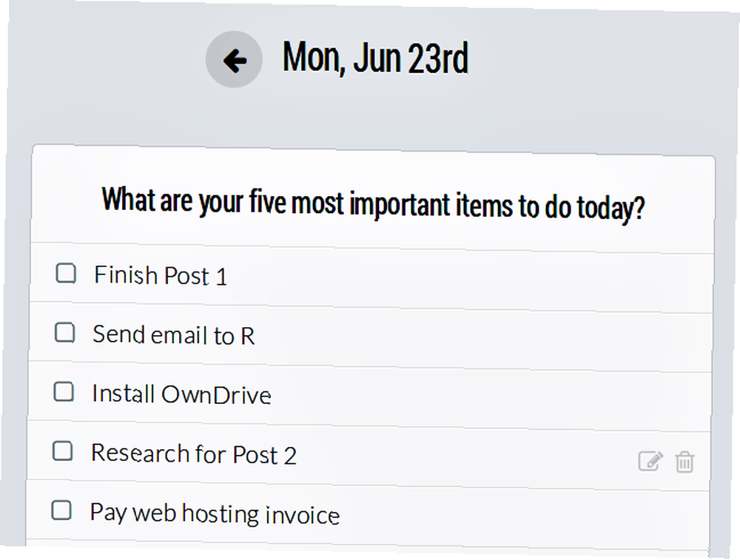Screen dimensions: 740x560
Task: Click the Research for Post 2 label
Action: 193,454
